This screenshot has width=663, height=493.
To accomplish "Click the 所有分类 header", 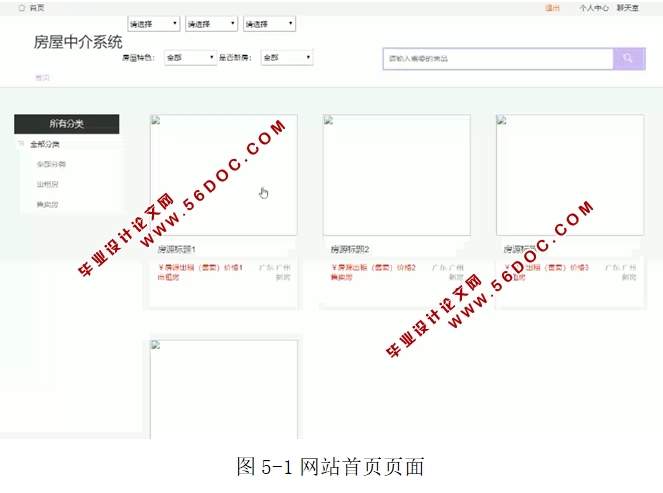I will (x=67, y=124).
